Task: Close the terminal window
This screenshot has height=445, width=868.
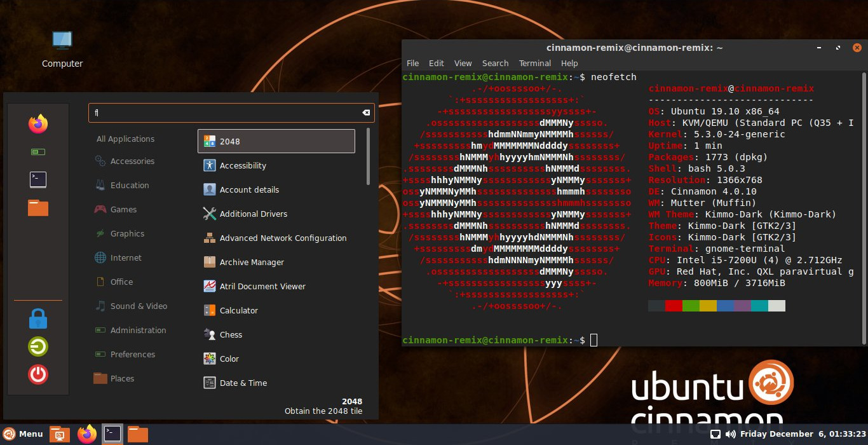Action: (x=856, y=48)
